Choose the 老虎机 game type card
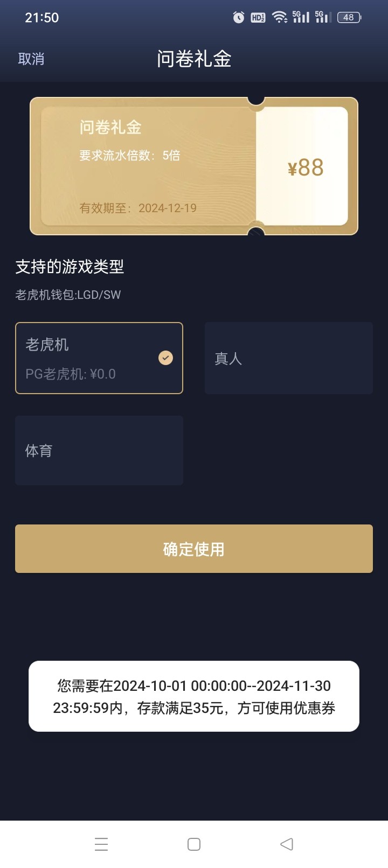The height and width of the screenshot is (868, 388). pos(86,358)
